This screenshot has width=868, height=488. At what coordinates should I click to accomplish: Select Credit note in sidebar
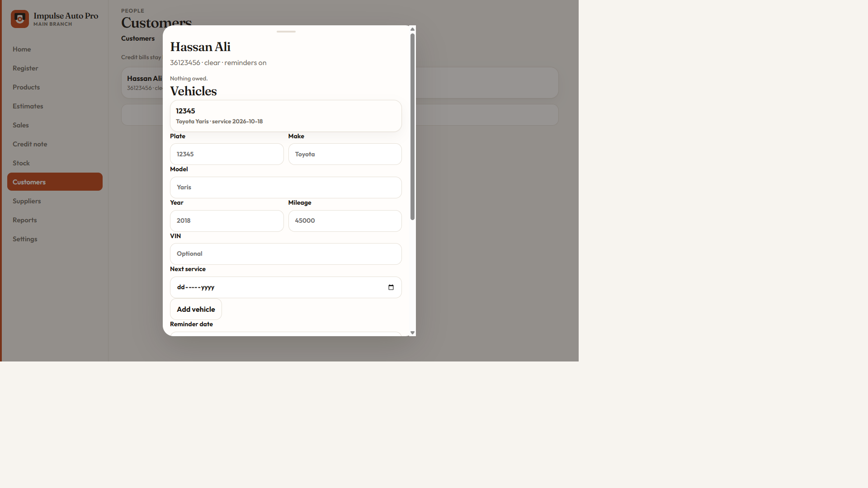tap(55, 144)
